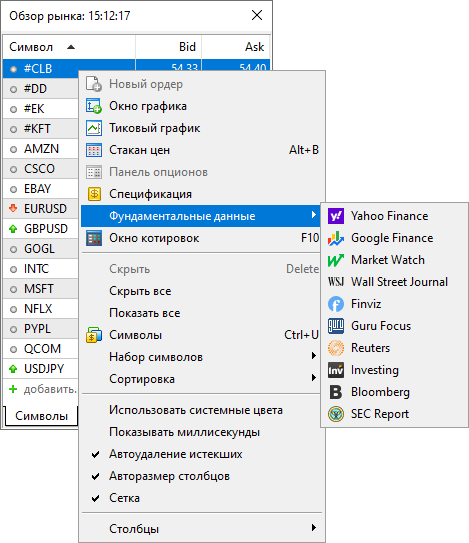Viewport: 469px width, 543px height.
Task: Click the Символы tab at the bottom
Action: click(41, 416)
